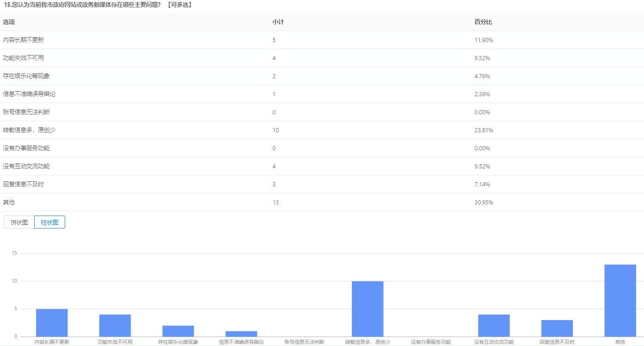Click the 存在娱乐化等现象 bar
The width and height of the screenshot is (644, 346).
click(178, 331)
